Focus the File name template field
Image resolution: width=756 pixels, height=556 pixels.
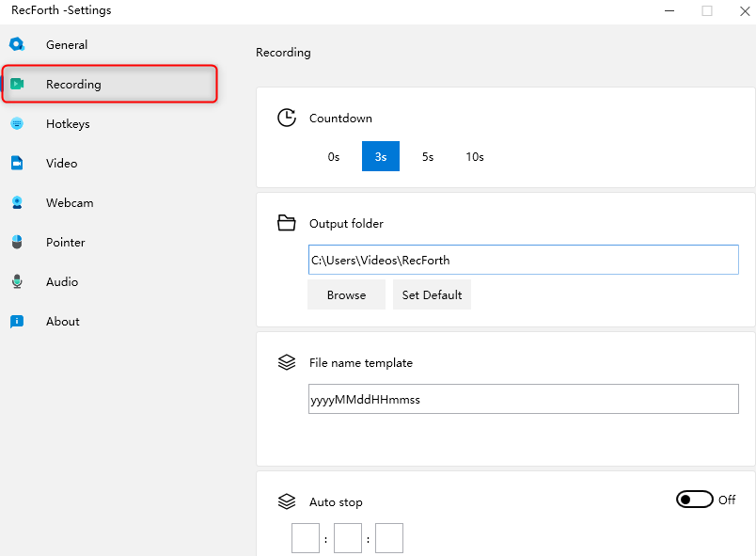(524, 399)
